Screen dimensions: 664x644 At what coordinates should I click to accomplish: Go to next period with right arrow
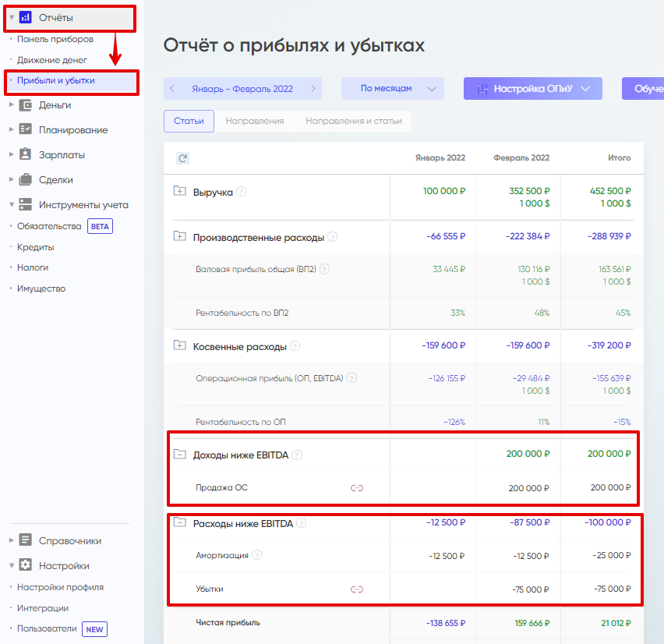point(313,89)
